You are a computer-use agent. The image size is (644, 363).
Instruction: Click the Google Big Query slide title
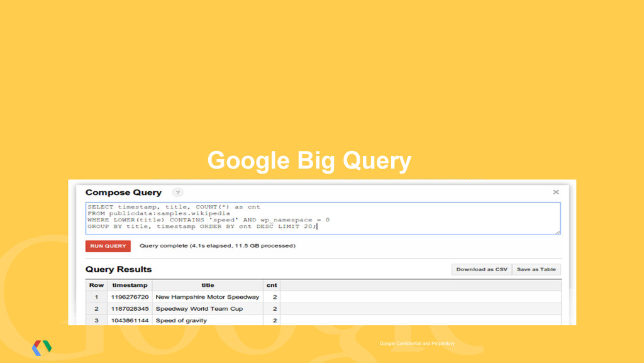pyautogui.click(x=309, y=160)
